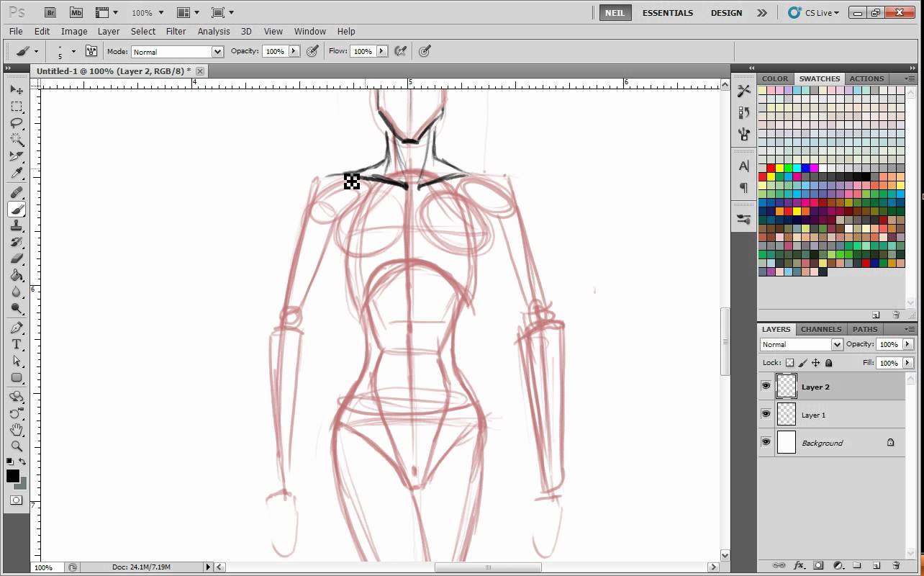Expand the Flow value dropdown arrow

381,51
